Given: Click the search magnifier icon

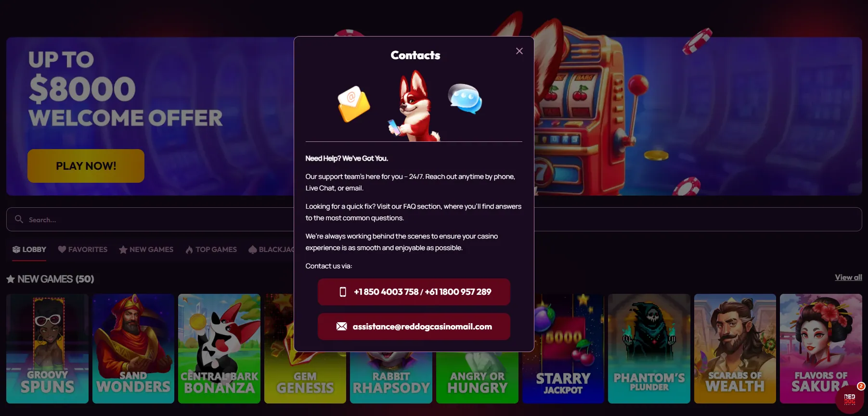Looking at the screenshot, I should pyautogui.click(x=19, y=219).
